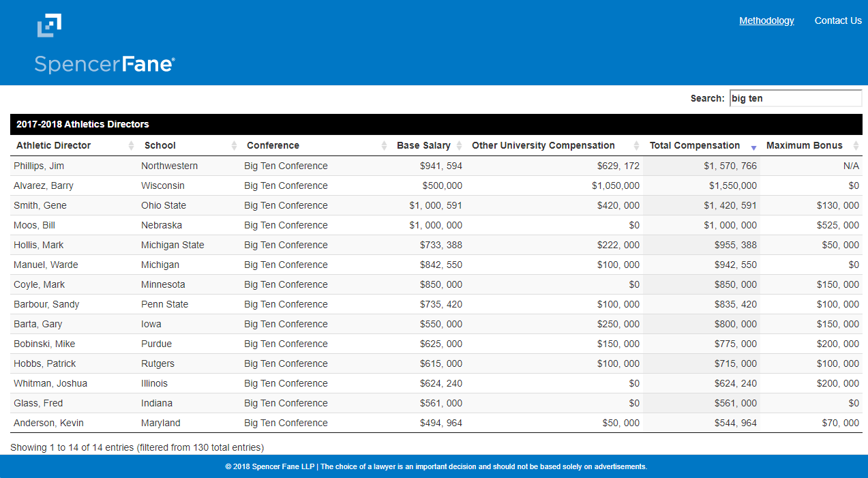Viewport: 868px width, 478px height.
Task: Select the Alvarez, Barry table row
Action: [x=44, y=185]
